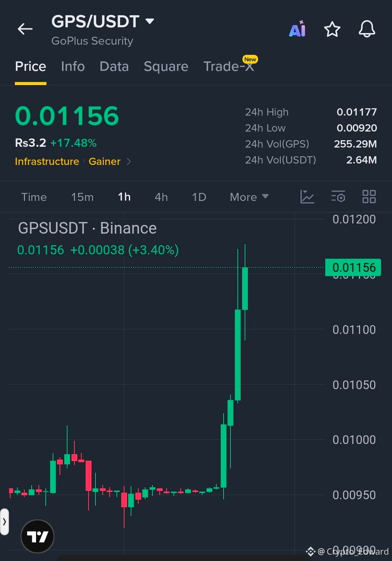The height and width of the screenshot is (561, 392).
Task: Expand the More intervals dropdown
Action: (x=249, y=197)
